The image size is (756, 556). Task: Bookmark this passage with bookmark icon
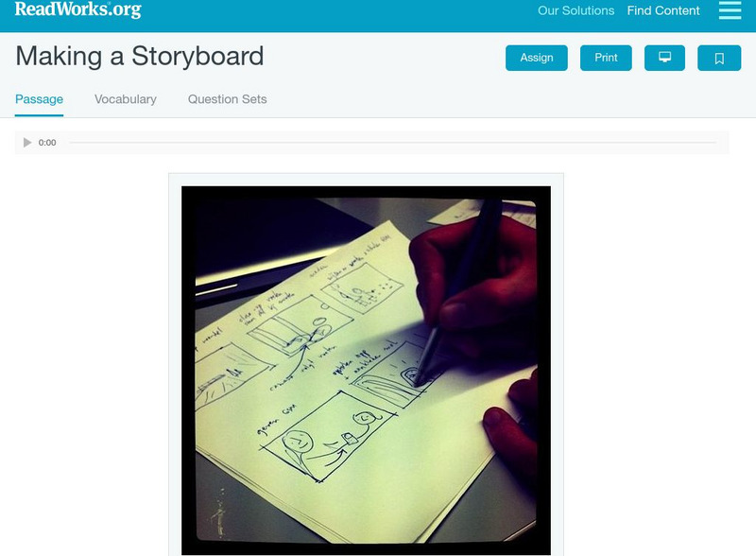[719, 58]
